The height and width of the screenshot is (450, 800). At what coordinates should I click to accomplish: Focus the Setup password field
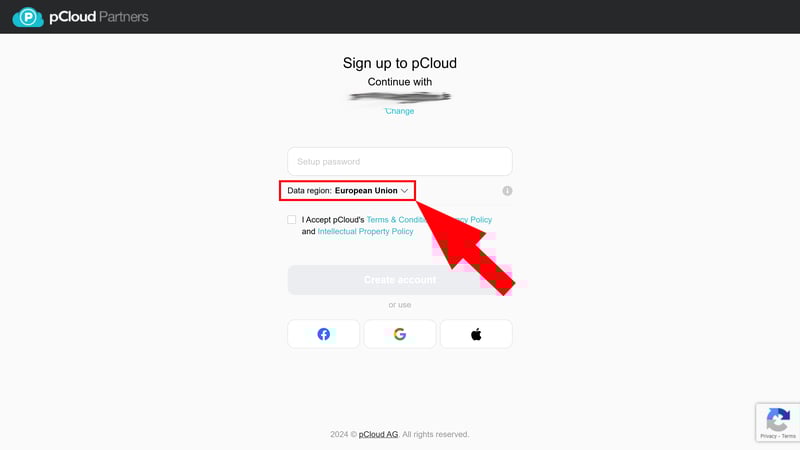click(399, 161)
